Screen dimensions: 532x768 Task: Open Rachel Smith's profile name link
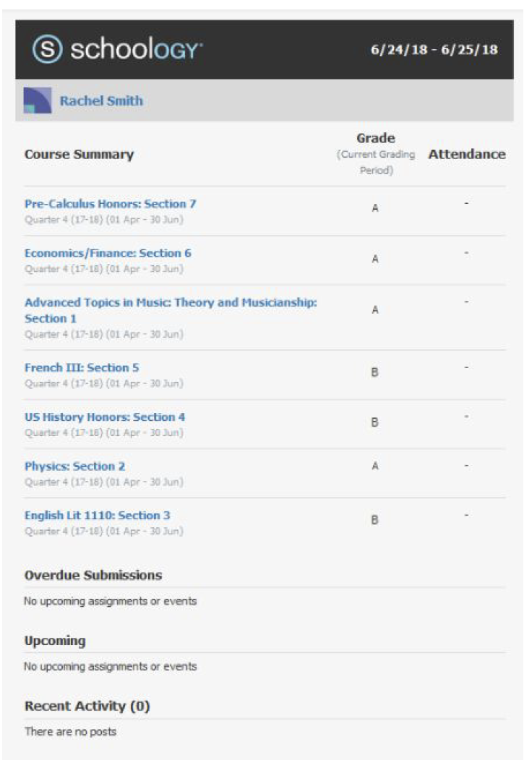[x=101, y=101]
